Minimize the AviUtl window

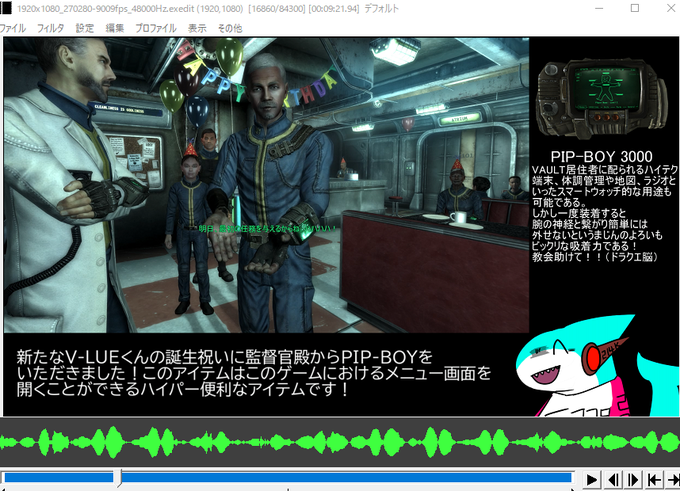tap(599, 8)
